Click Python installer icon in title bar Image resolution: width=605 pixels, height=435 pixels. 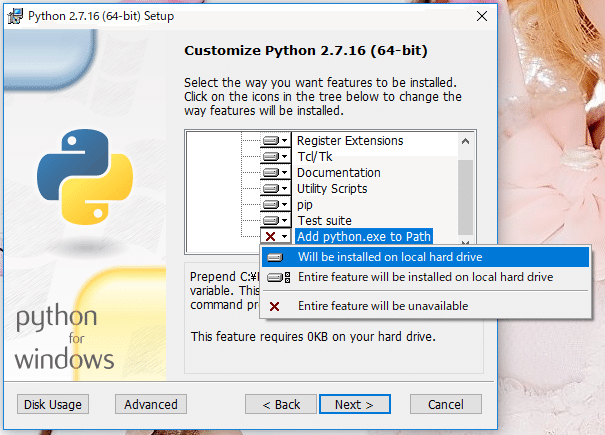(15, 16)
